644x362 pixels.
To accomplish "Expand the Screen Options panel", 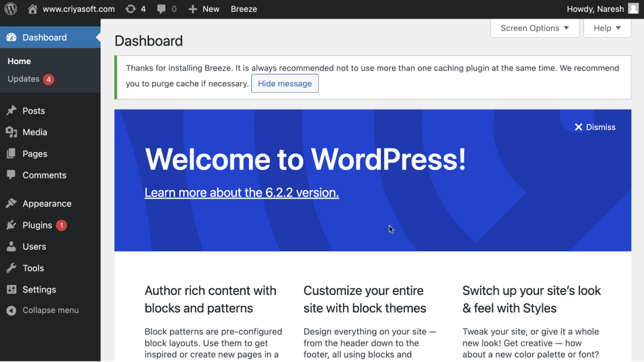I will 535,28.
